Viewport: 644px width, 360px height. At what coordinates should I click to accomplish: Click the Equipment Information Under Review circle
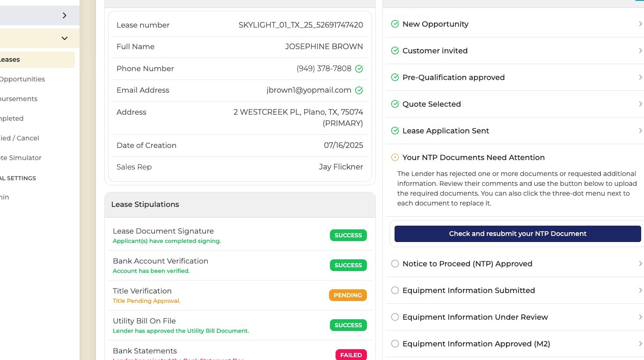pos(395,317)
